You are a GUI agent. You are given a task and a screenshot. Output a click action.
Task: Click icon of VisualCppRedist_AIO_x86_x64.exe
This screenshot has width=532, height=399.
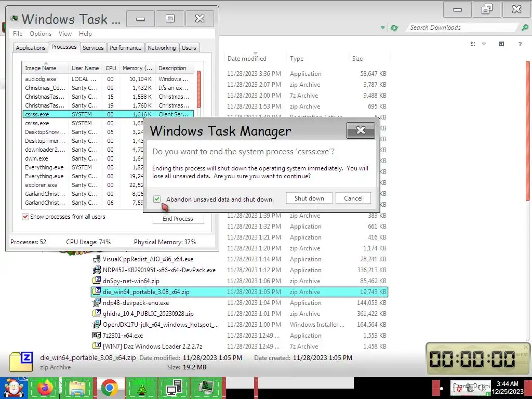[x=97, y=259]
